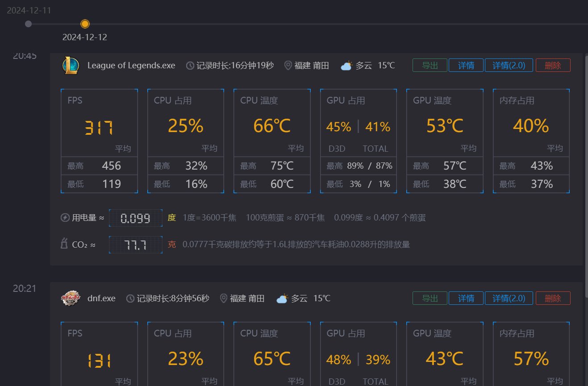Image resolution: width=588 pixels, height=386 pixels.
Task: Click cloudy weather icon in dnf.exe row
Action: (282, 299)
